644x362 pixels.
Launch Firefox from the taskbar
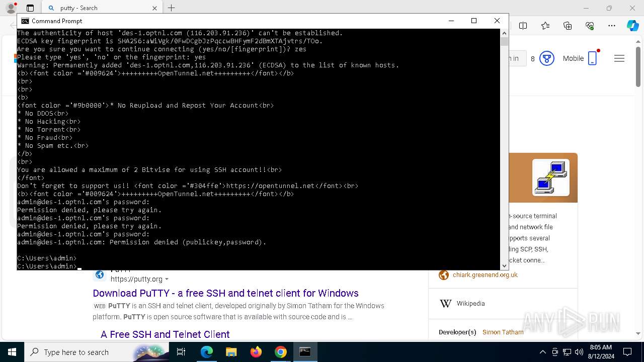pos(256,352)
